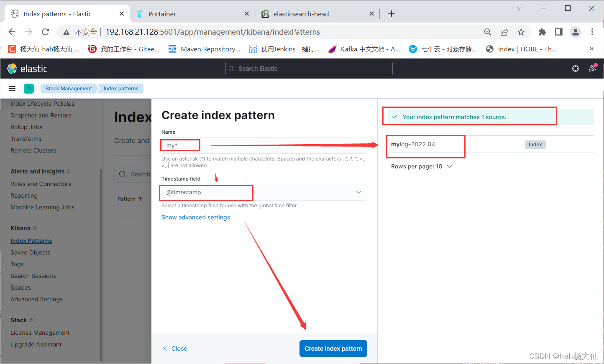Open Rules and Connectors

41,184
